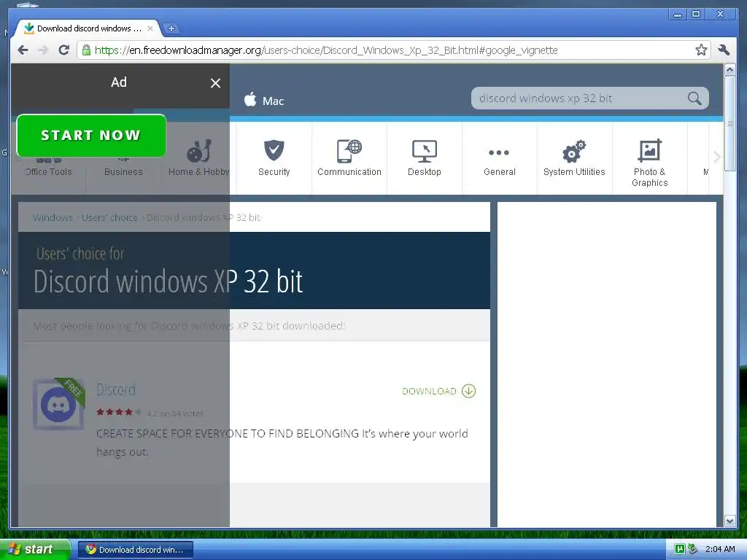Screen dimensions: 747x560
Task: Open the Desktop category
Action: (x=425, y=158)
